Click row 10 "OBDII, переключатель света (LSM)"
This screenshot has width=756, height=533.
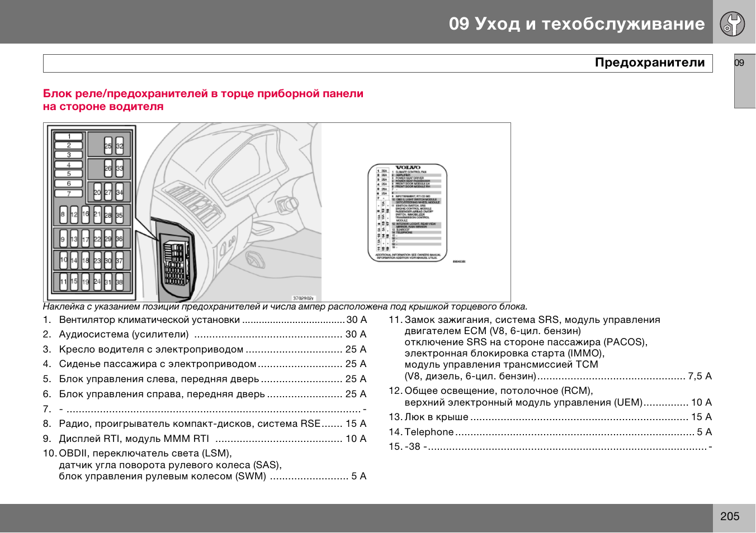[x=138, y=454]
